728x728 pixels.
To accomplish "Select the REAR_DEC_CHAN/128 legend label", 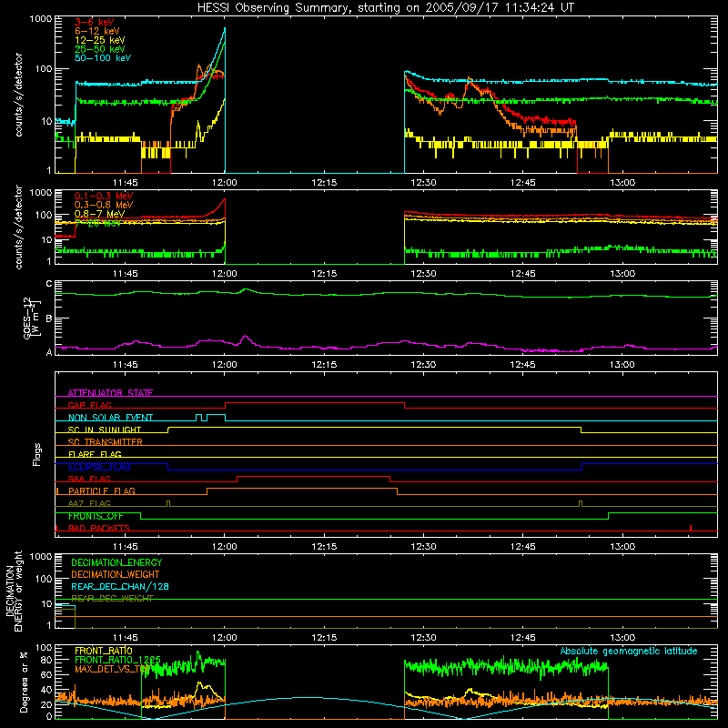I will [120, 587].
